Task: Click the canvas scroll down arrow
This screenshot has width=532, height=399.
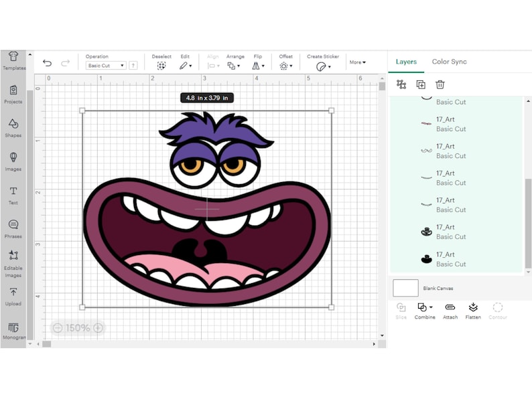Action: pos(382,335)
